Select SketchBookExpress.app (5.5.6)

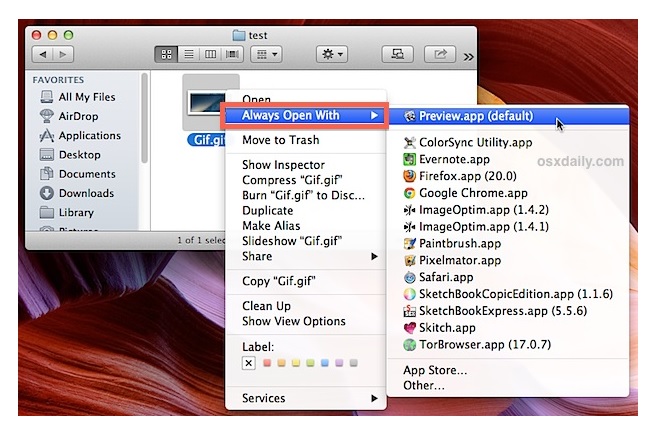pyautogui.click(x=508, y=311)
